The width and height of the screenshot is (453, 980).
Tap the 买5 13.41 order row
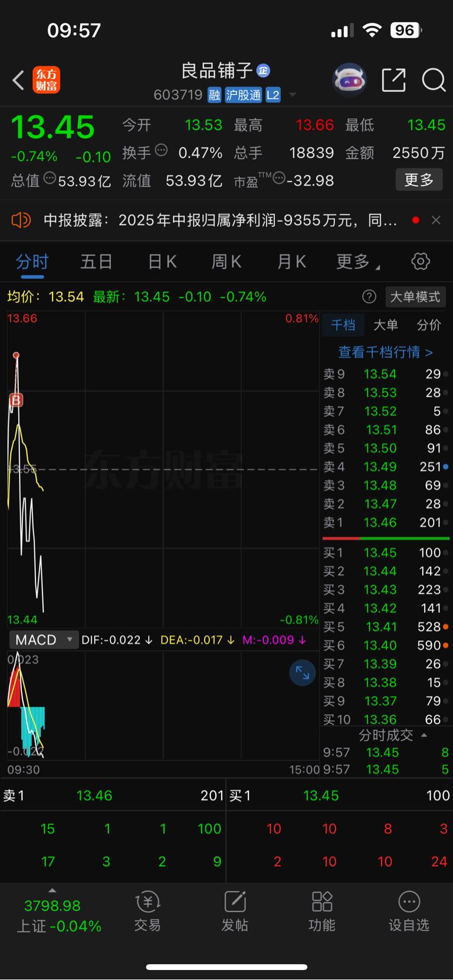tap(386, 626)
